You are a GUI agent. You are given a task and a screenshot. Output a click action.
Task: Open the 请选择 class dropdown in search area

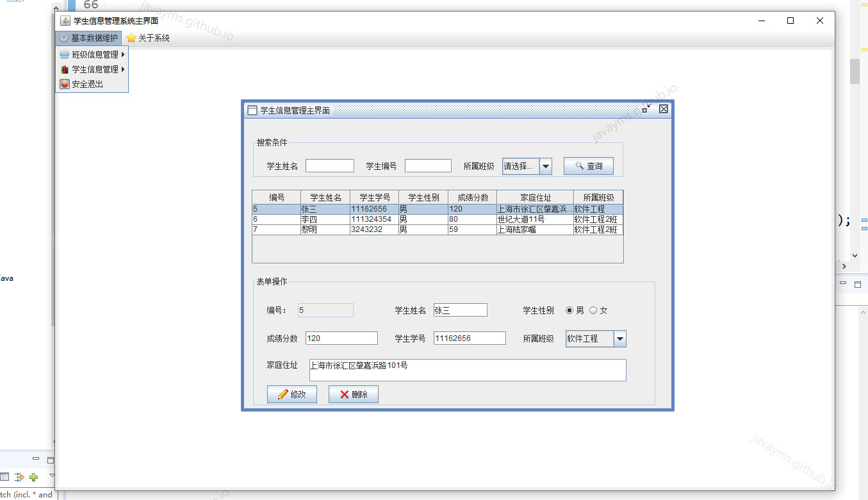[x=546, y=165]
